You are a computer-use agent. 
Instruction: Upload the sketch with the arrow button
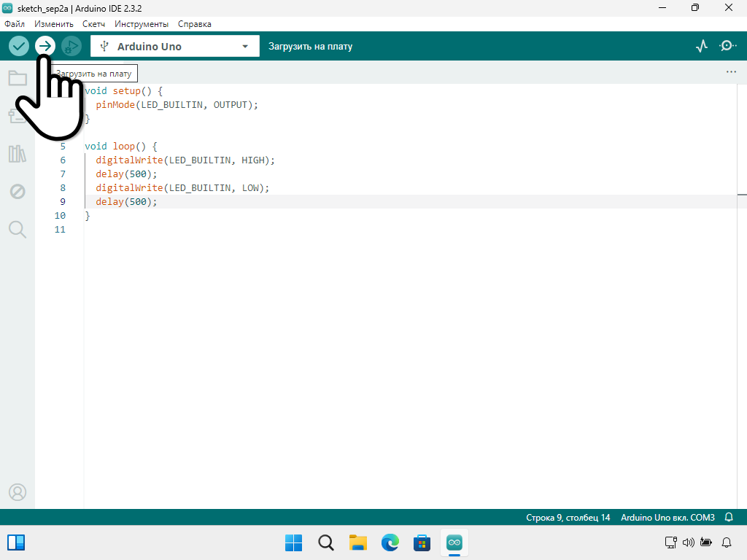[45, 46]
